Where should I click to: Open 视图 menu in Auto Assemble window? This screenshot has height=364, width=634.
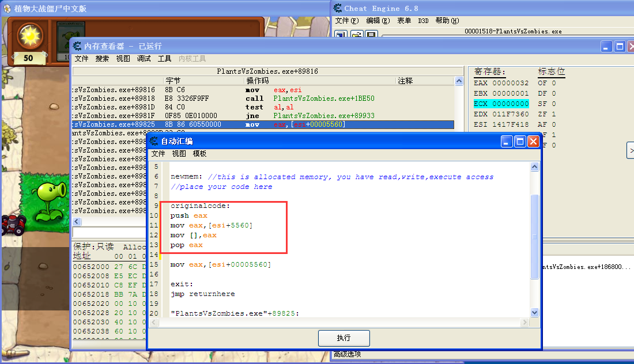(x=179, y=154)
